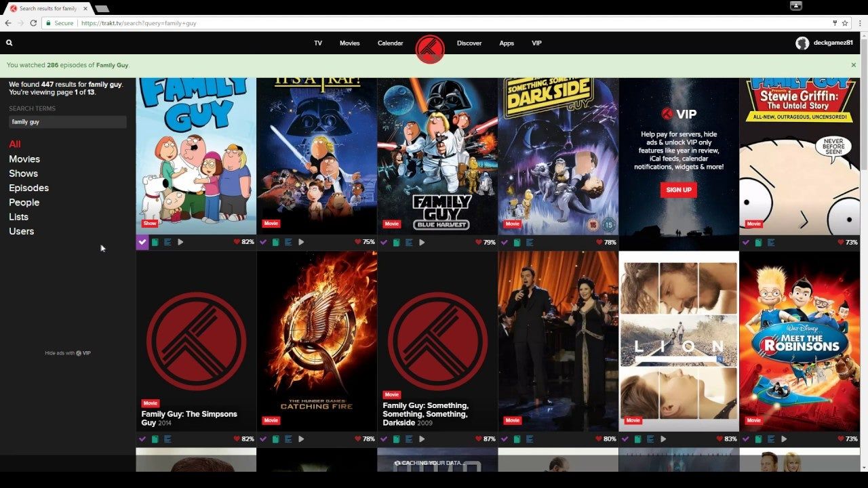This screenshot has height=488, width=868.
Task: Click inside the search terms input field
Action: coord(66,122)
